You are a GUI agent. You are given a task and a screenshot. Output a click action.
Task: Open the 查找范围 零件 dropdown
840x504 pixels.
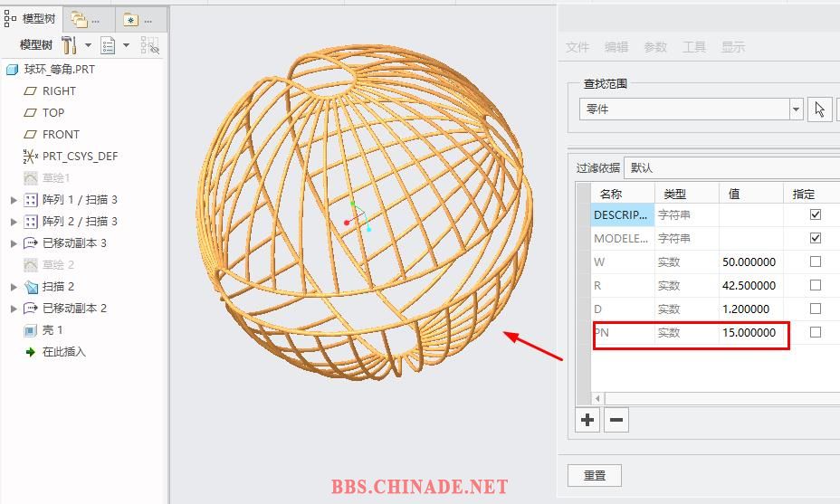pos(796,109)
